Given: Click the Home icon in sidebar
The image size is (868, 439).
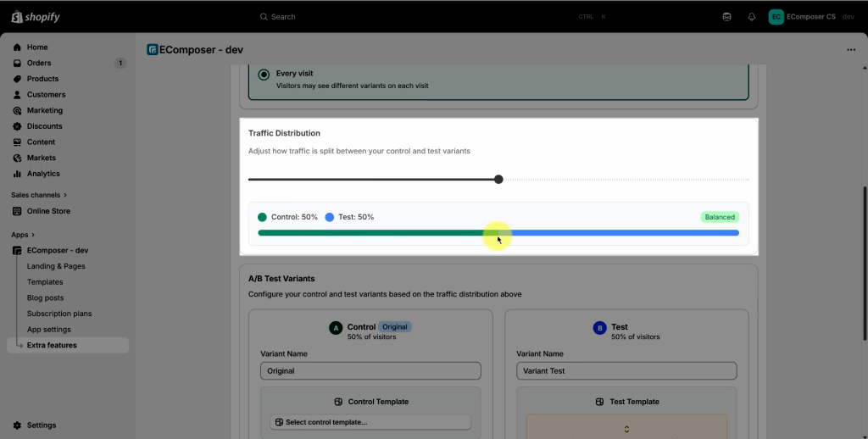Looking at the screenshot, I should click(17, 47).
